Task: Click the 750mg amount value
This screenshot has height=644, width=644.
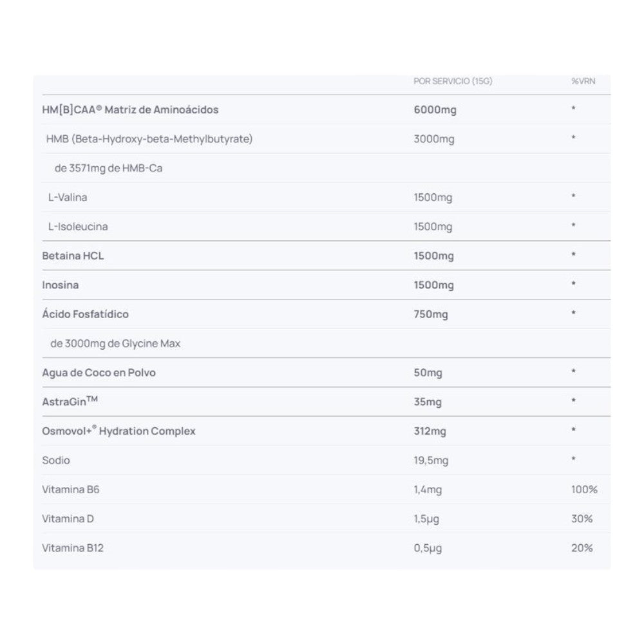Action: point(431,314)
